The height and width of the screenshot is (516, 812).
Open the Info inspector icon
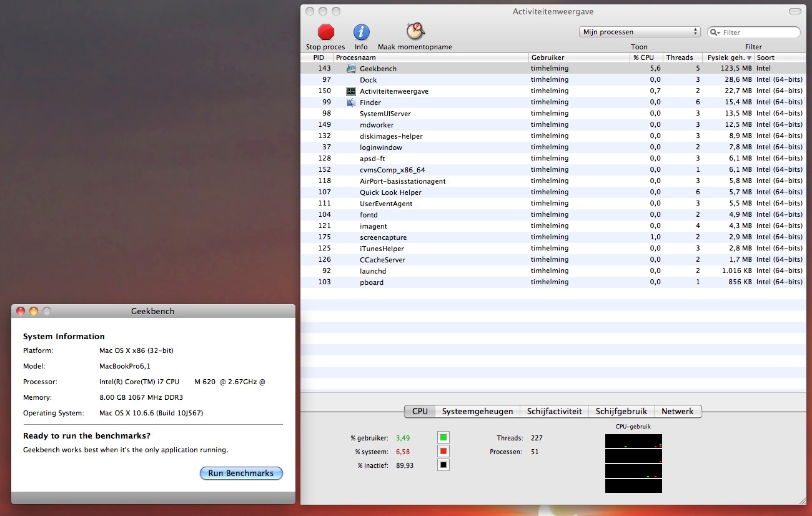click(x=361, y=32)
